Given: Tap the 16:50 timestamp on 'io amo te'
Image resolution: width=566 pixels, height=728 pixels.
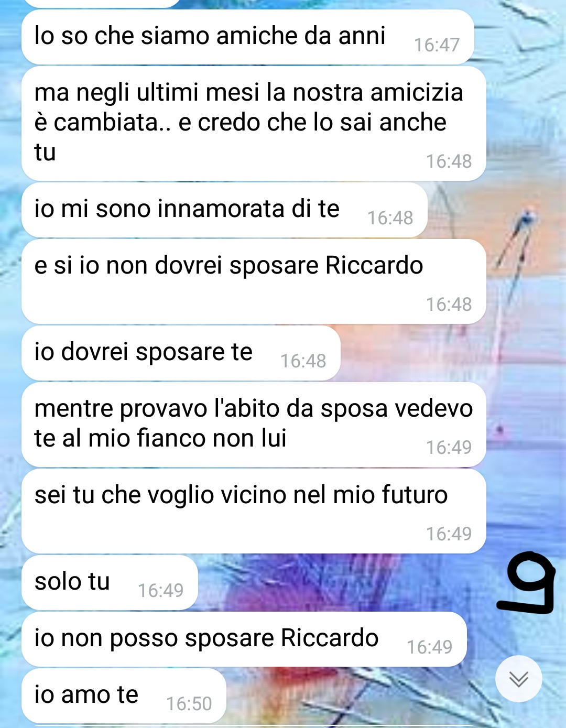Looking at the screenshot, I should coord(189,704).
